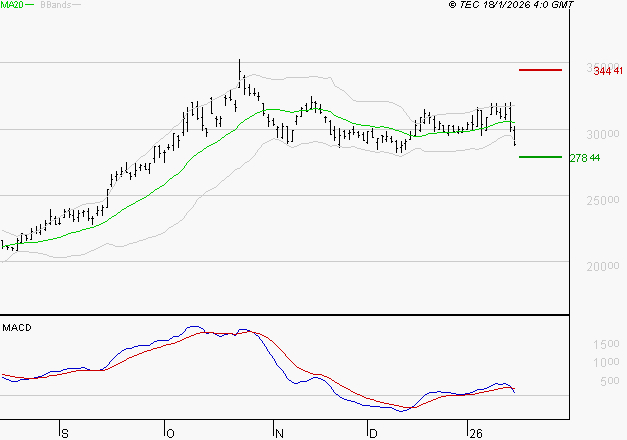Click the 300.00 price axis label
The height and width of the screenshot is (440, 627).
click(x=603, y=134)
